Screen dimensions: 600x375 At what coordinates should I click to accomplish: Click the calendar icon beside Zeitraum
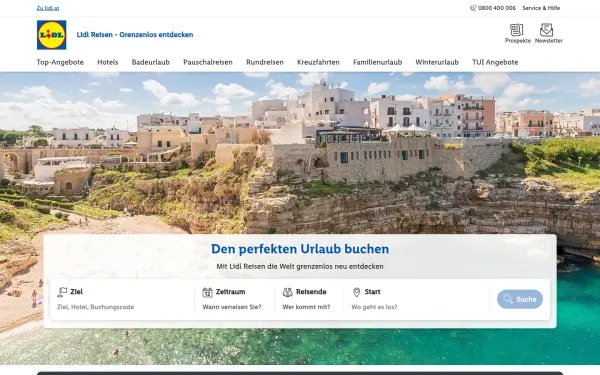[207, 292]
